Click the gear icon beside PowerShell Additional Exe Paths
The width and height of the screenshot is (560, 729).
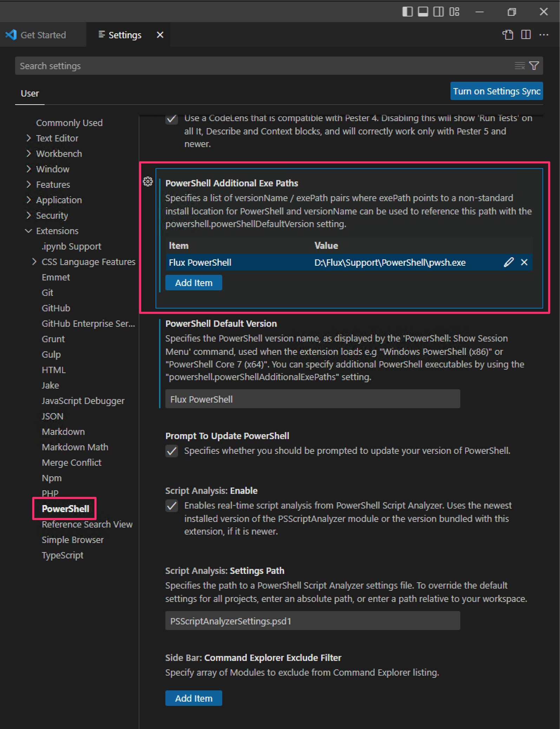click(148, 181)
